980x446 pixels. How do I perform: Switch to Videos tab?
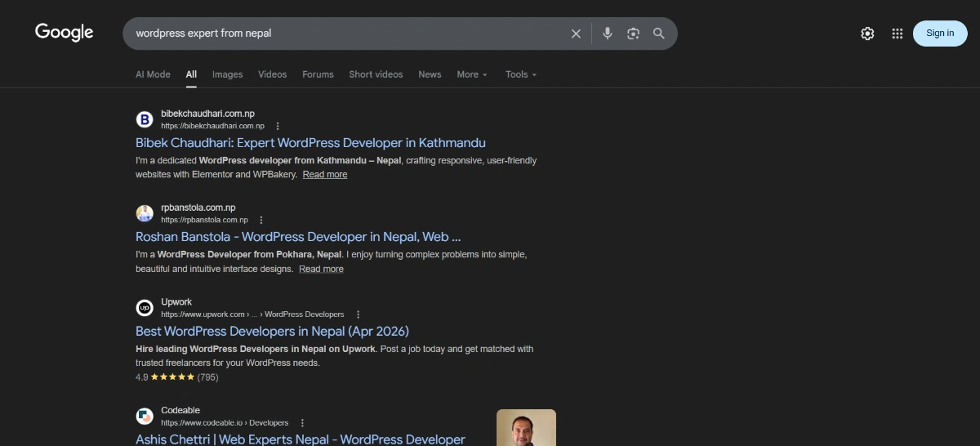273,74
